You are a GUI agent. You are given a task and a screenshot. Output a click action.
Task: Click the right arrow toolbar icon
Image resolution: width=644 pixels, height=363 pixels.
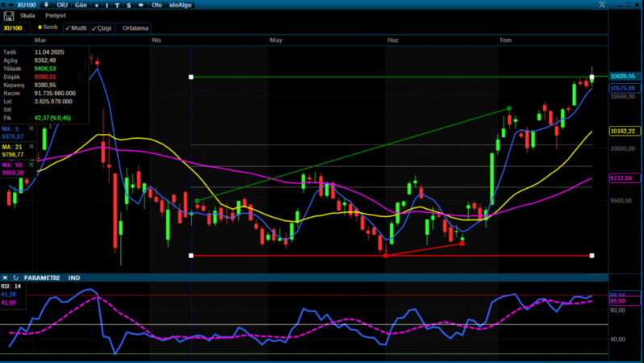(x=141, y=5)
